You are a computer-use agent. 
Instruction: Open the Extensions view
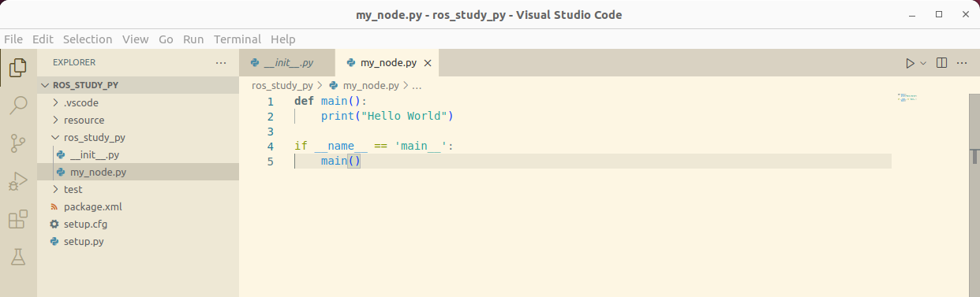pos(17,219)
